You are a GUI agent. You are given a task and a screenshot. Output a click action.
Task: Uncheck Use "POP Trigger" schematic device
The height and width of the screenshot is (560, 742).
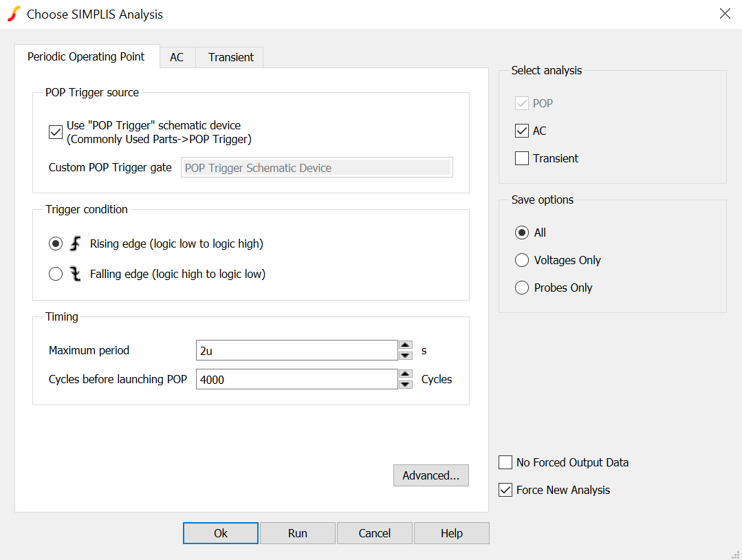click(56, 132)
